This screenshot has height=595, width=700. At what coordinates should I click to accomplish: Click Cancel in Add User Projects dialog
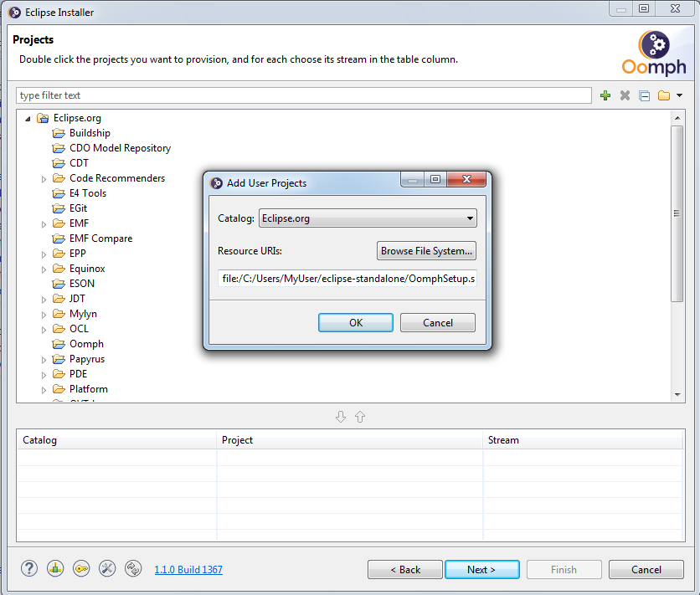point(437,322)
